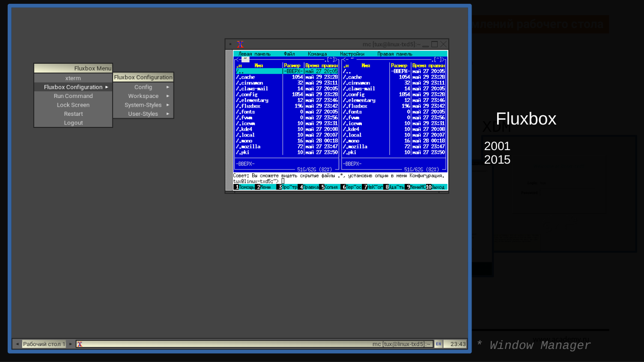644x362 pixels.
Task: Click the mc [tux@linux-txd5] taskbar entry
Action: point(255,344)
